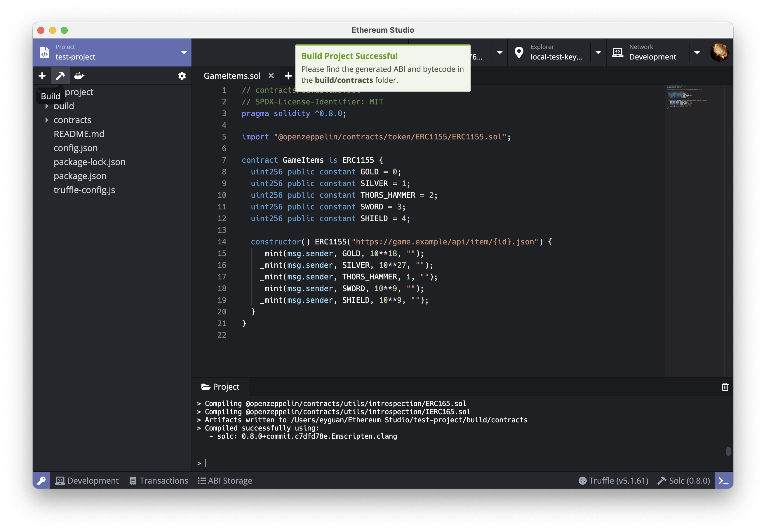
Task: Open the Network Development dropdown arrow
Action: click(697, 53)
